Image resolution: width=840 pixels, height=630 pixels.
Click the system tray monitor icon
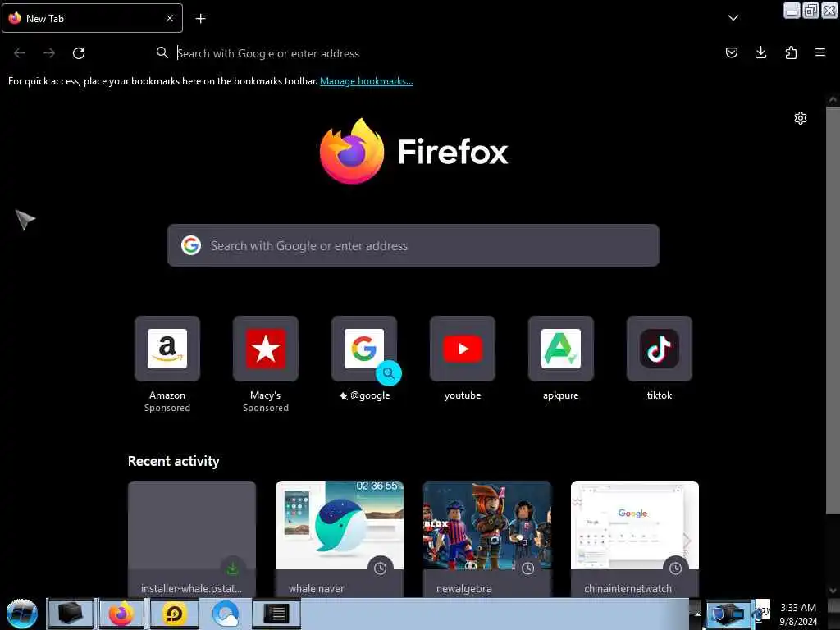727,614
